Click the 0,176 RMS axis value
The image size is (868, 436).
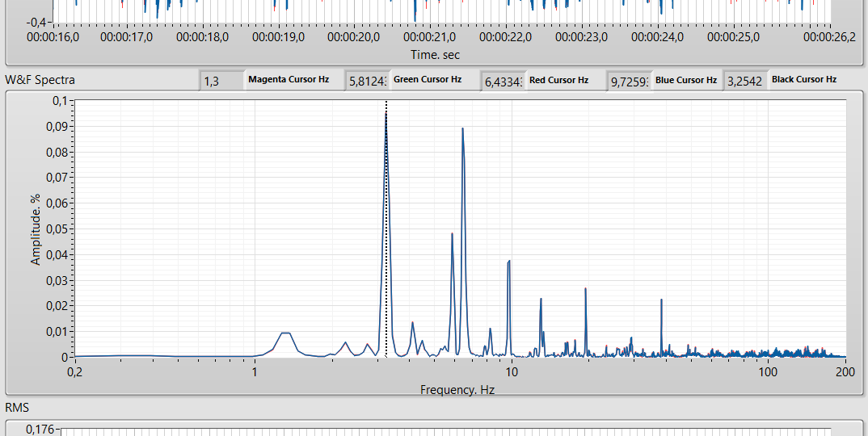40,430
